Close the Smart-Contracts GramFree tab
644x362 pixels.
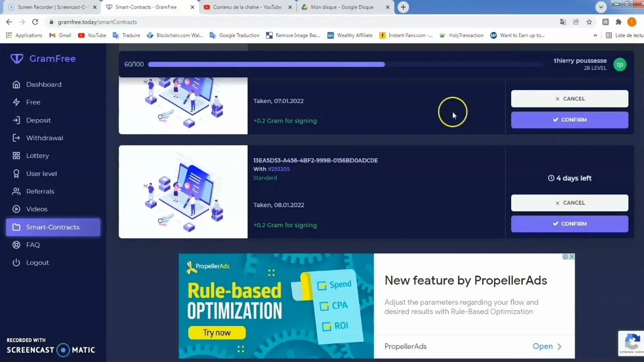192,7
